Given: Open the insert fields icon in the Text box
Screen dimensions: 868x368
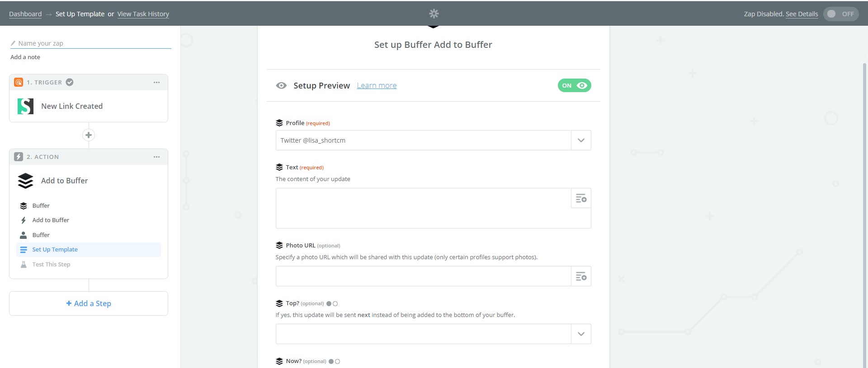Looking at the screenshot, I should click(580, 198).
